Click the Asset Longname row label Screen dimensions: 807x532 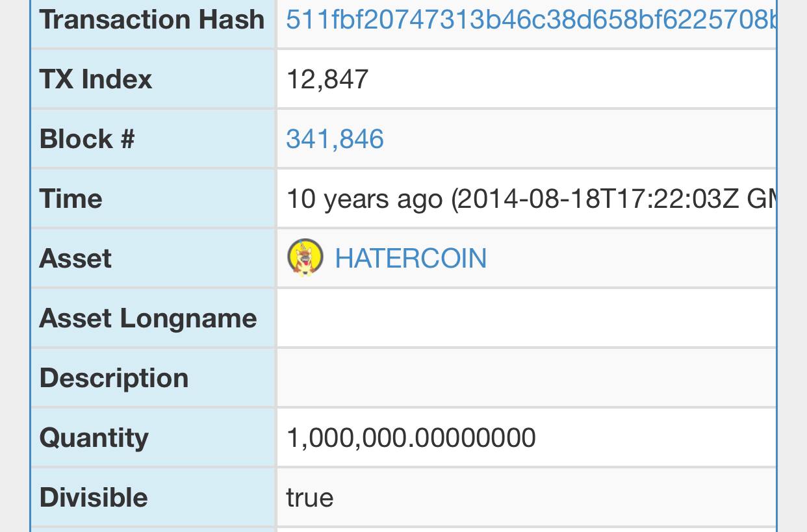tap(148, 318)
